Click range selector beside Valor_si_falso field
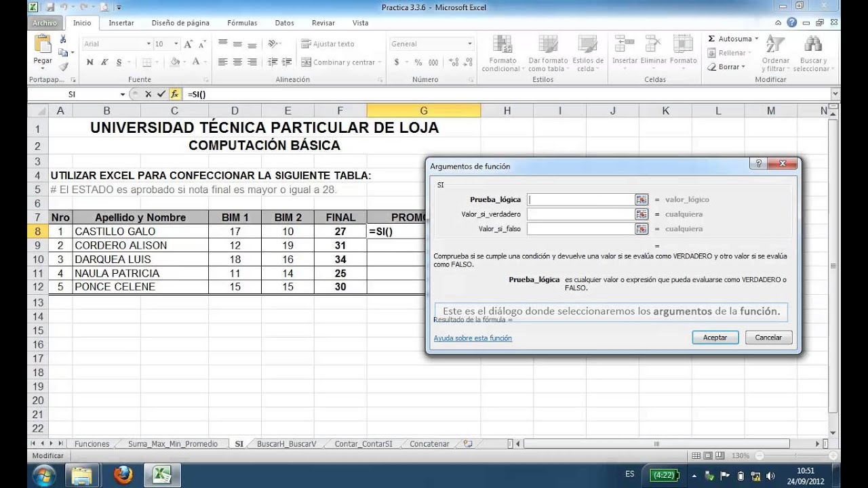 tap(642, 229)
